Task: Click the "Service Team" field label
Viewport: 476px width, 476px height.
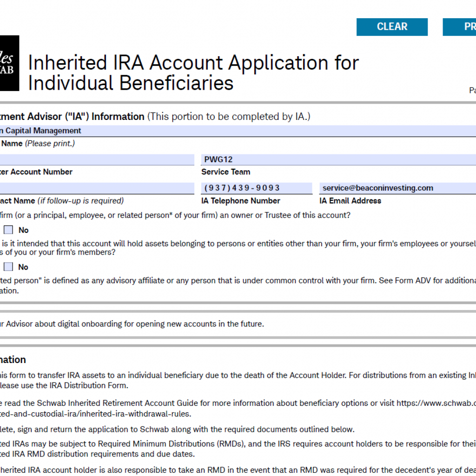Action: pyautogui.click(x=226, y=172)
